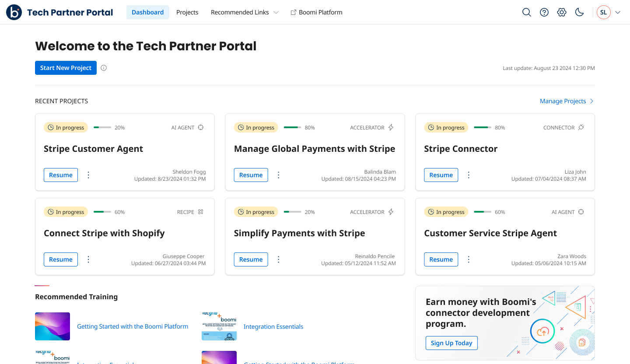Click the Stripe Connector card title
630x364 pixels.
pyautogui.click(x=461, y=149)
